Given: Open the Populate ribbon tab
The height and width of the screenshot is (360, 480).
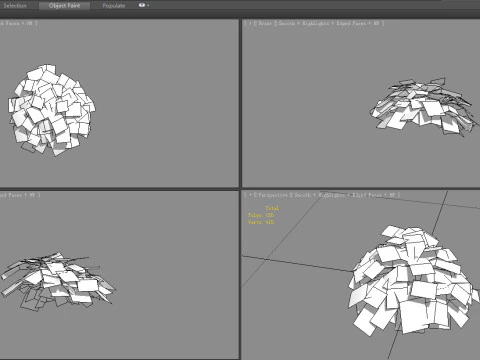Looking at the screenshot, I should [114, 6].
